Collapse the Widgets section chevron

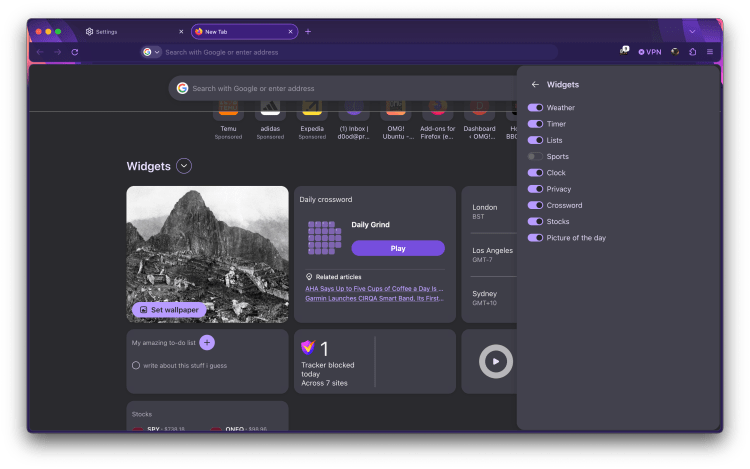click(184, 166)
